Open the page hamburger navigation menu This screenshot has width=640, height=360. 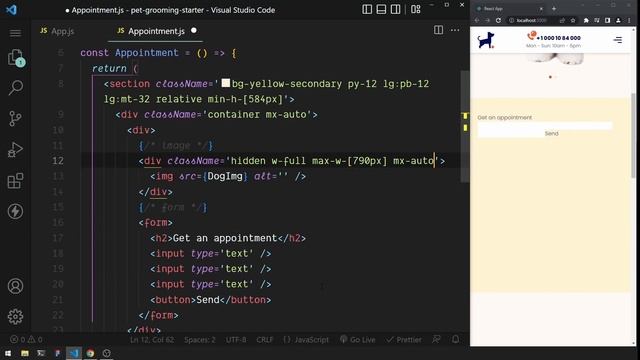pos(618,40)
